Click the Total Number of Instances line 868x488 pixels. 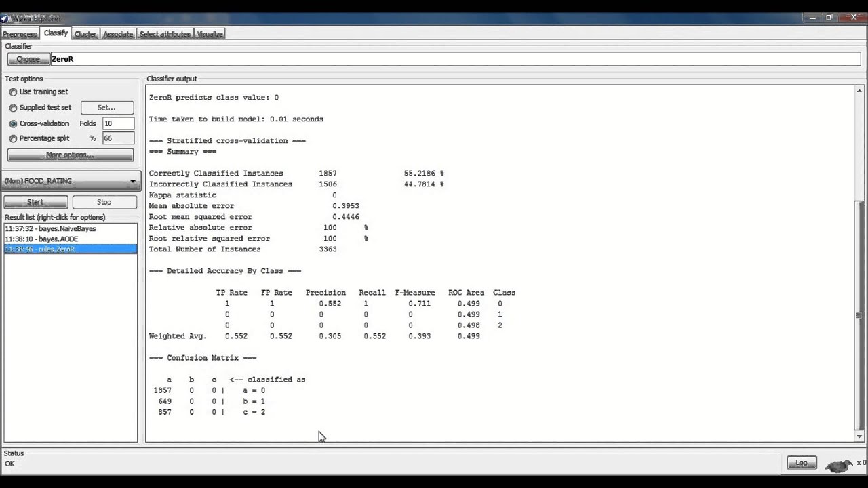(x=243, y=249)
